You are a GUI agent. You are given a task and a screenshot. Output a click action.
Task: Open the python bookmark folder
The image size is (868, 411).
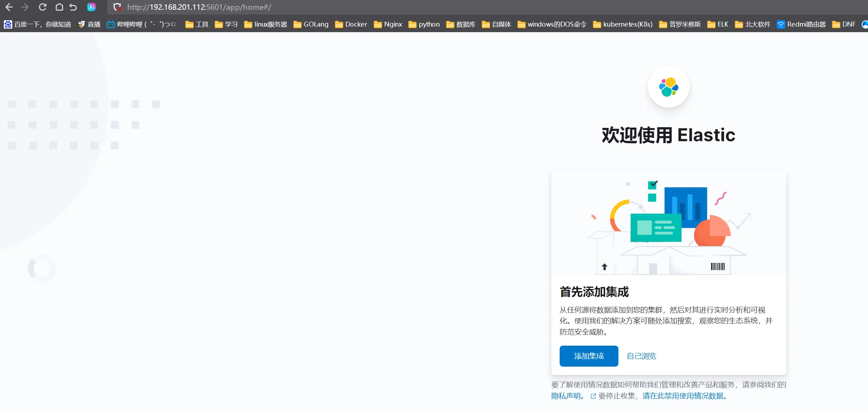coord(424,24)
